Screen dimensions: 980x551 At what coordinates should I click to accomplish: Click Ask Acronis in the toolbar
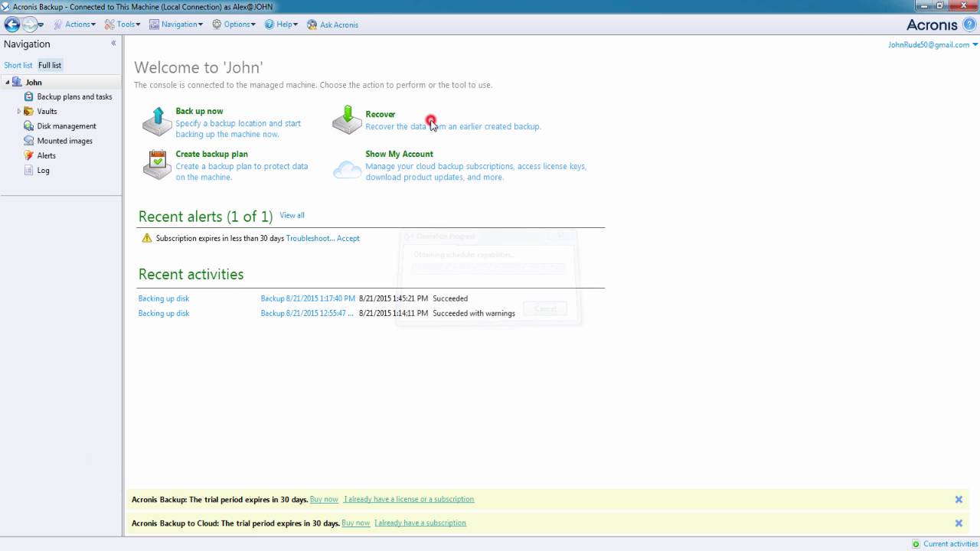(x=332, y=24)
